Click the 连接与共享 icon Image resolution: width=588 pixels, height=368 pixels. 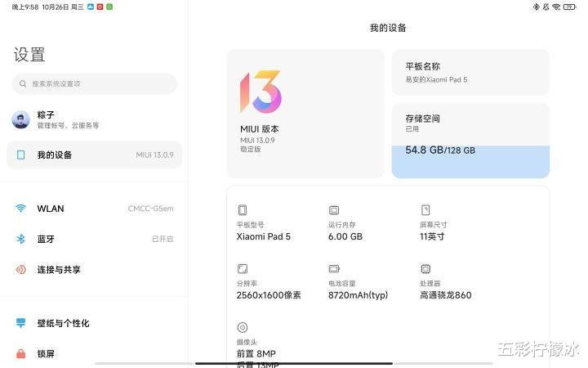click(x=20, y=270)
